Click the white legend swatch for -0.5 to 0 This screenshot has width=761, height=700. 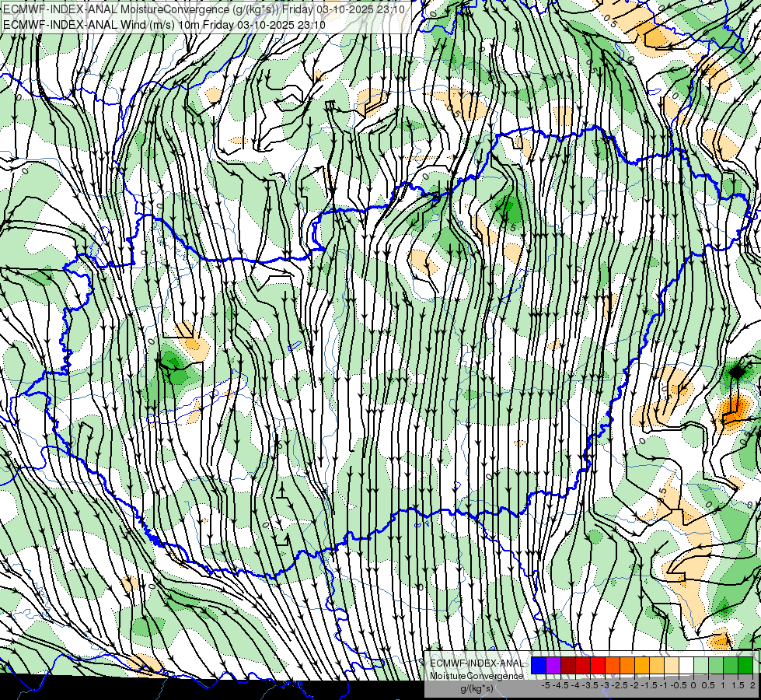point(686,665)
